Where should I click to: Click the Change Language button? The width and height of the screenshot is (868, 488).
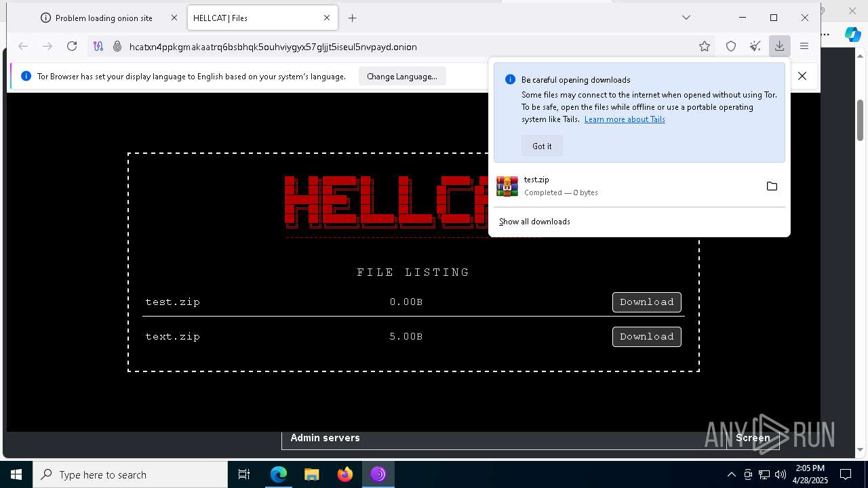402,77
